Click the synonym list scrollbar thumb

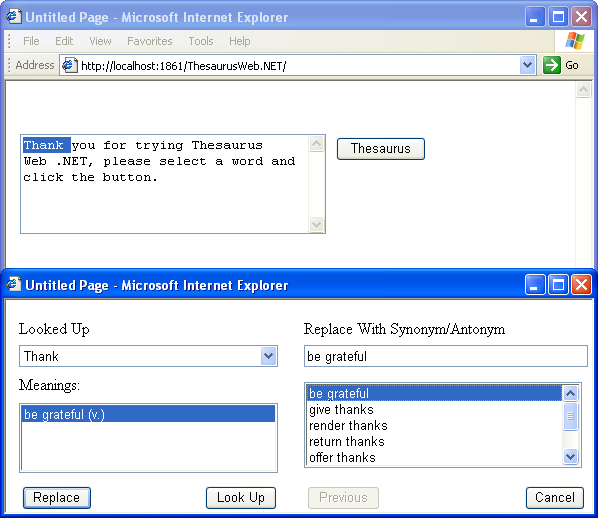[571, 416]
